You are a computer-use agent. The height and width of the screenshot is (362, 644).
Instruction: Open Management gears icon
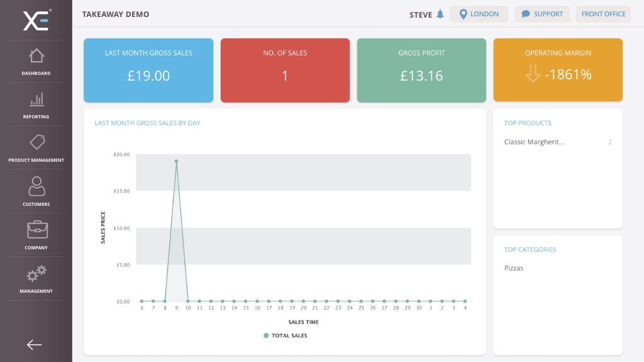36,274
